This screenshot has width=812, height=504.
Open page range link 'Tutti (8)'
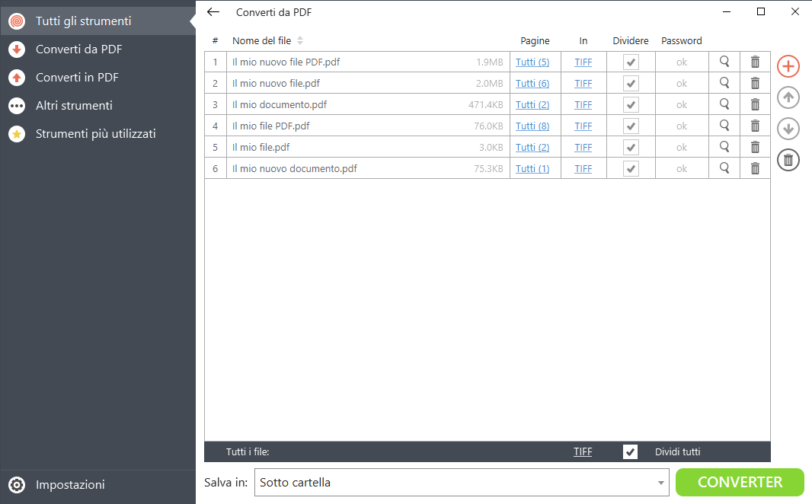pyautogui.click(x=532, y=126)
